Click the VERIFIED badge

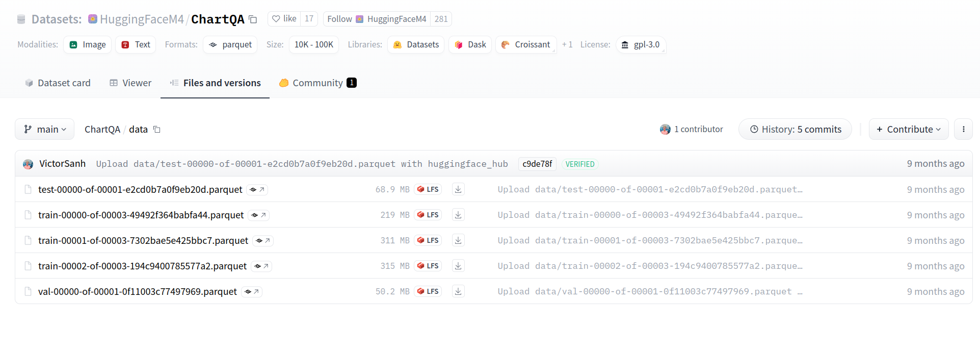pyautogui.click(x=580, y=164)
